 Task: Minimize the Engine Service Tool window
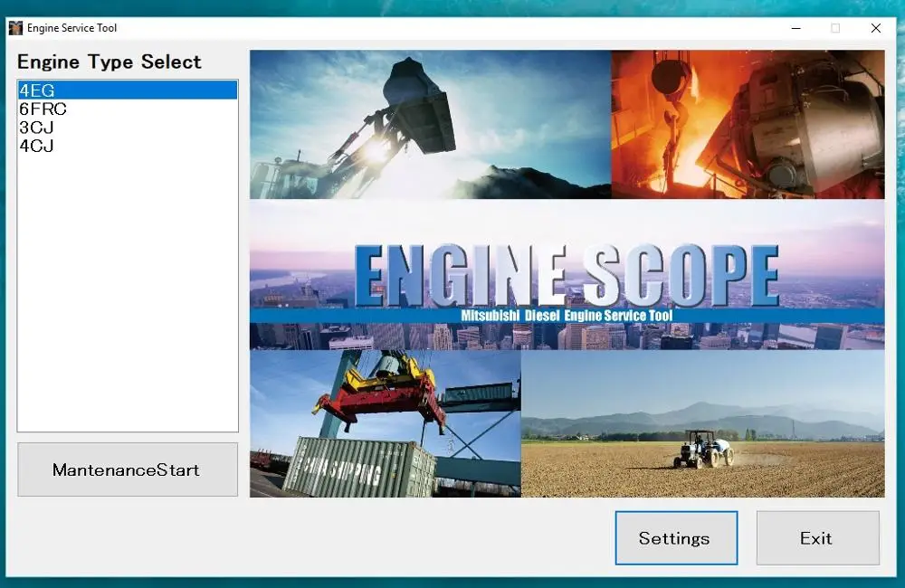795,28
